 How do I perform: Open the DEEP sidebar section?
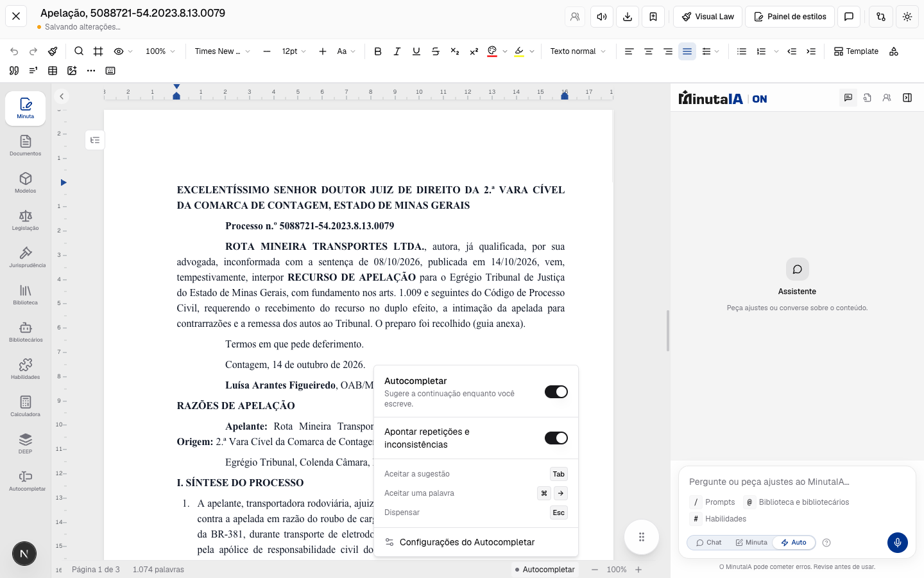click(x=25, y=443)
